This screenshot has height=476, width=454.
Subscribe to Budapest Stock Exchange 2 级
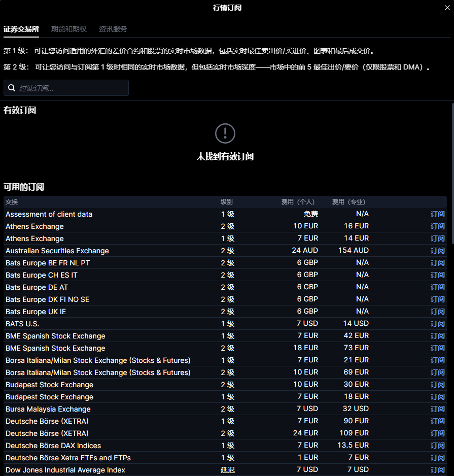coord(438,385)
